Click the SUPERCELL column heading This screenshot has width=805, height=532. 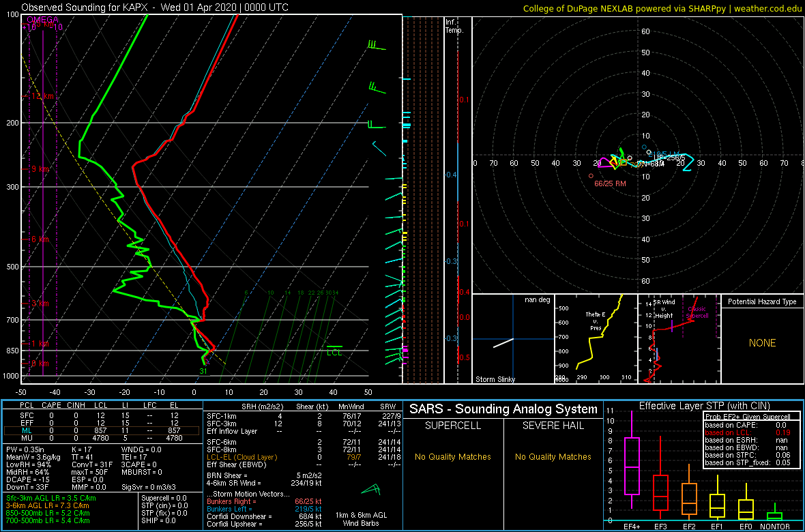coord(452,426)
